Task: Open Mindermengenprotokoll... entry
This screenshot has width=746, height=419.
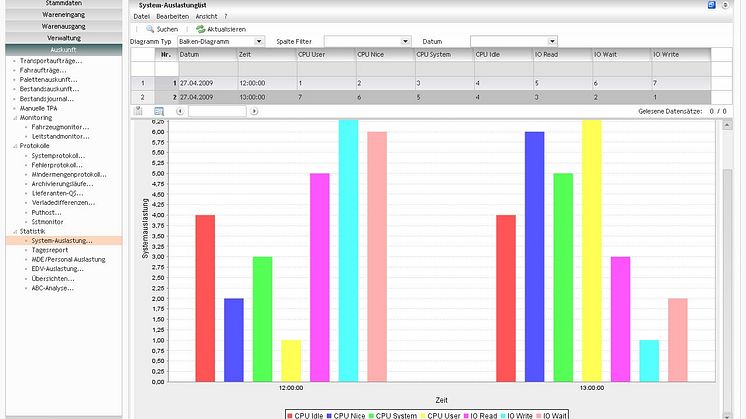Action: pos(69,175)
